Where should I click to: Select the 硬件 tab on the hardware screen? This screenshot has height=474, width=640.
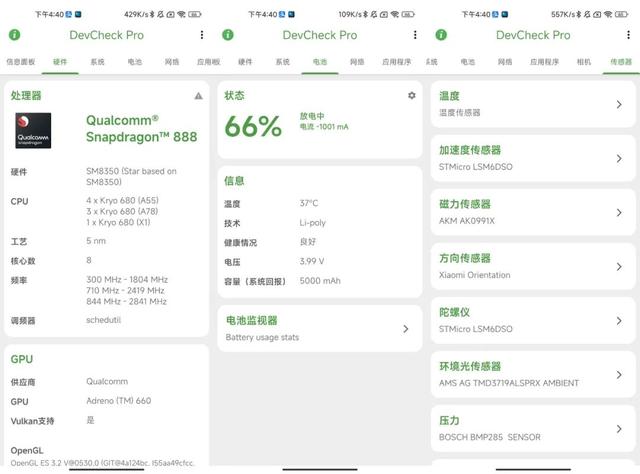click(x=60, y=62)
